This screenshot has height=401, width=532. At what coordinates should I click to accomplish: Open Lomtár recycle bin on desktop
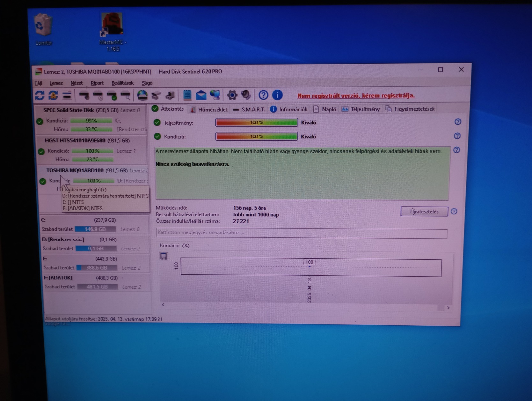click(x=43, y=29)
